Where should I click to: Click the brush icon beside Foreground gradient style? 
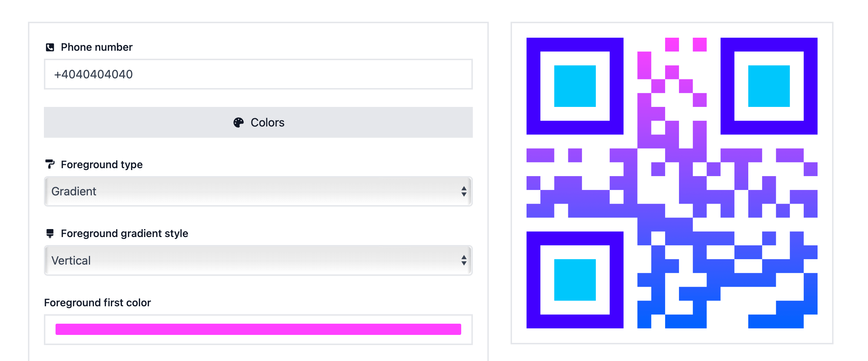[50, 233]
